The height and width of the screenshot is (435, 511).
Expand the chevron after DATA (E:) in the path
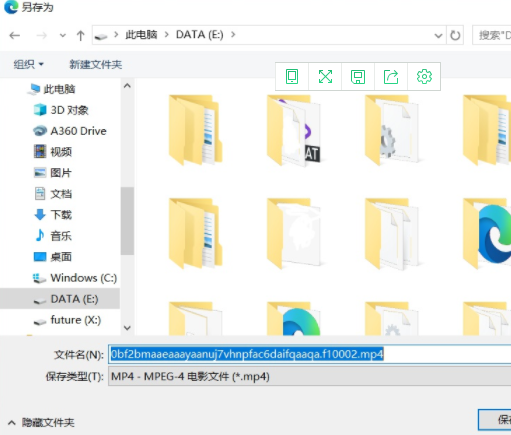click(233, 34)
